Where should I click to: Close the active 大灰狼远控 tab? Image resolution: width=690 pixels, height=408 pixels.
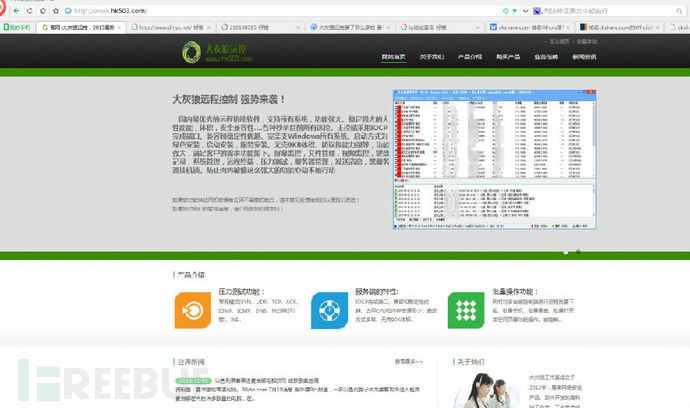tap(119, 28)
